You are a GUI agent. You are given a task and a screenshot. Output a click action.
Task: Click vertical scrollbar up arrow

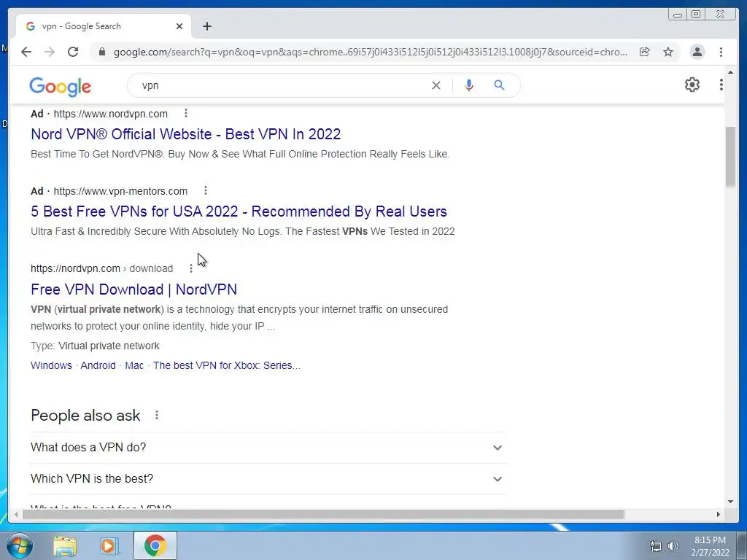(x=730, y=72)
